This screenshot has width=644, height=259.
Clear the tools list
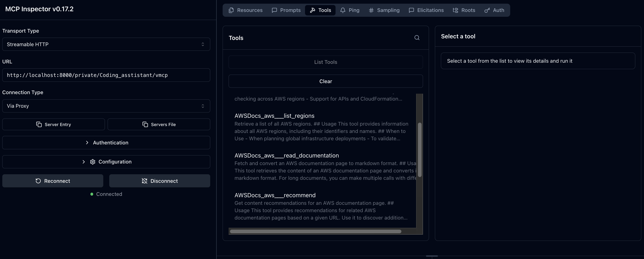pyautogui.click(x=325, y=81)
